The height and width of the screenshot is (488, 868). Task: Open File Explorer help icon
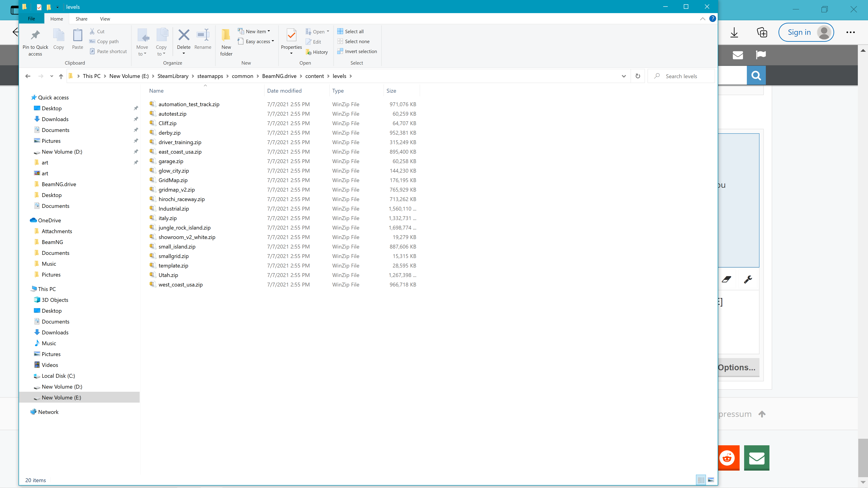pos(712,19)
